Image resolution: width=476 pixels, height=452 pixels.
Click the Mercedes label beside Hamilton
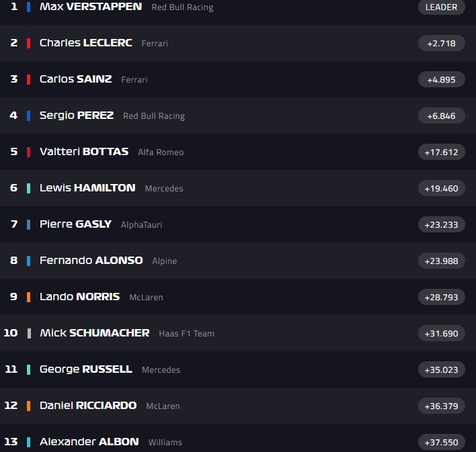tap(164, 189)
